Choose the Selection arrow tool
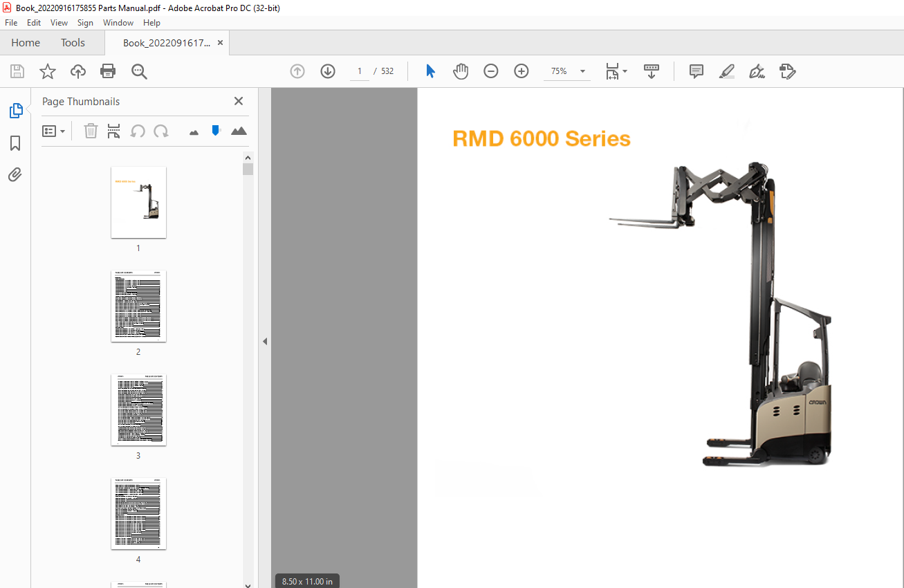Image resolution: width=904 pixels, height=588 pixels. coord(430,71)
